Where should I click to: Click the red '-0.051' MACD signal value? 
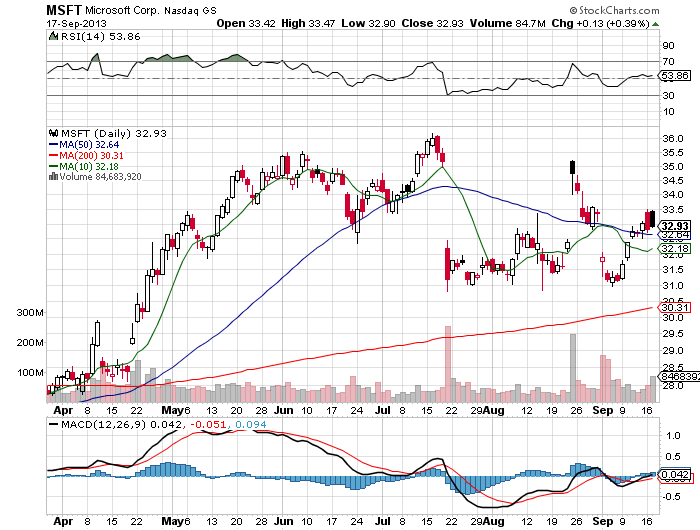coord(208,424)
